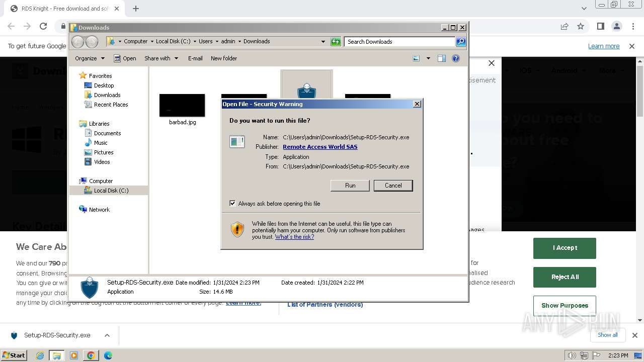Click I Accept on the cookie consent
644x362 pixels.
pyautogui.click(x=565, y=248)
